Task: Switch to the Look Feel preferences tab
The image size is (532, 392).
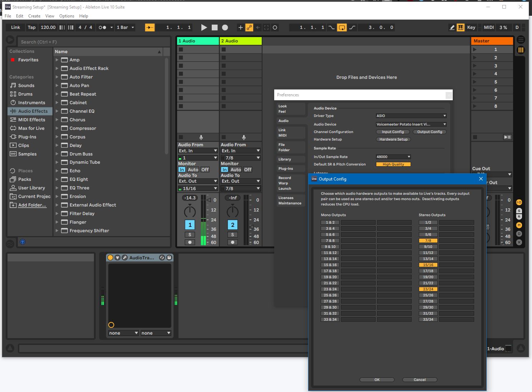Action: pyautogui.click(x=291, y=109)
